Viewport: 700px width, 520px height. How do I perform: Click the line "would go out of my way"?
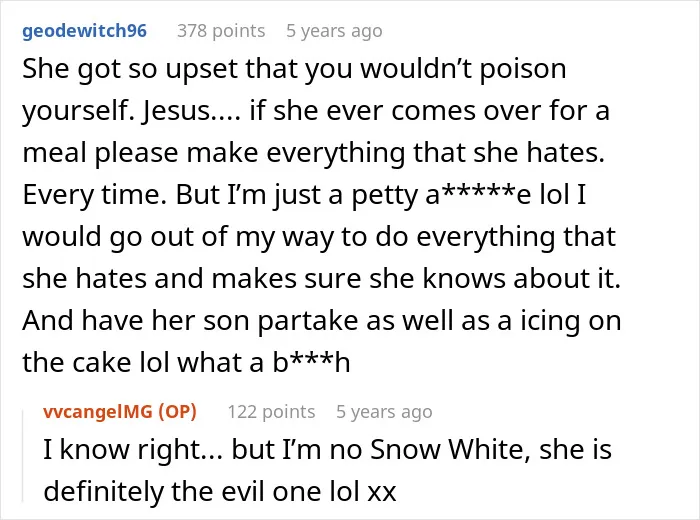tap(319, 237)
